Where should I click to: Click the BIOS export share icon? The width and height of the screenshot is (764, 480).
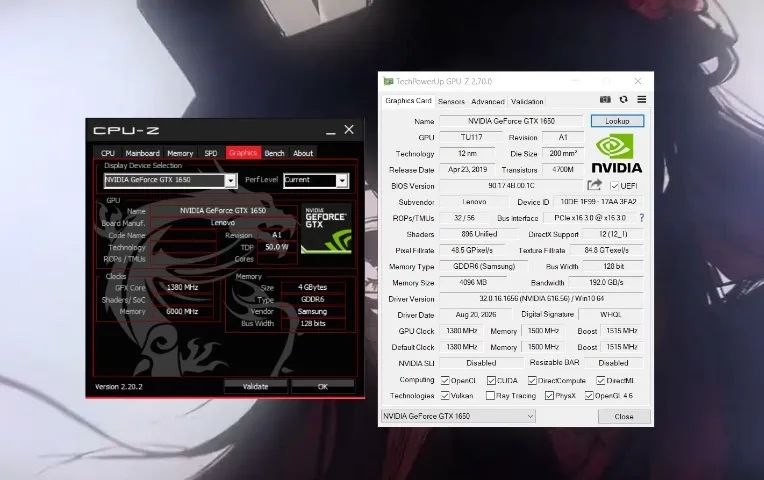(x=594, y=185)
